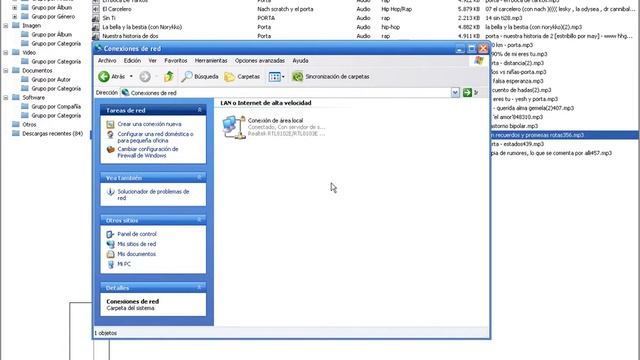Image resolution: width=640 pixels, height=360 pixels.
Task: Click the audio file icon beside Sin Ti
Action: click(96, 18)
